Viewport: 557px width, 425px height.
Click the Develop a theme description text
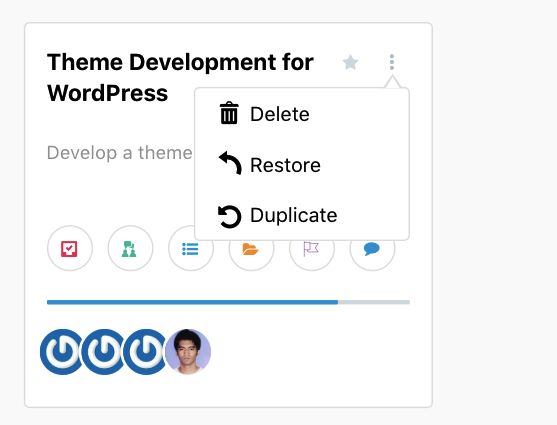[x=120, y=153]
